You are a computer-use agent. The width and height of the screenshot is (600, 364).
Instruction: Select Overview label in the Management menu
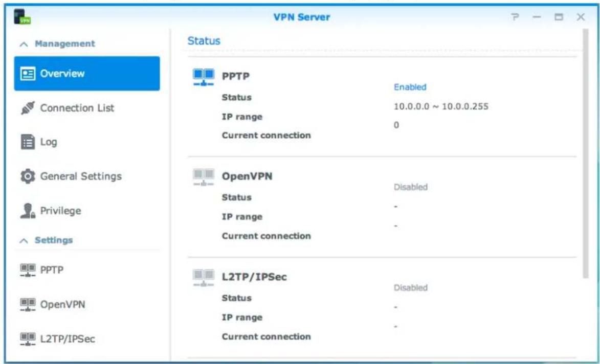coord(62,74)
